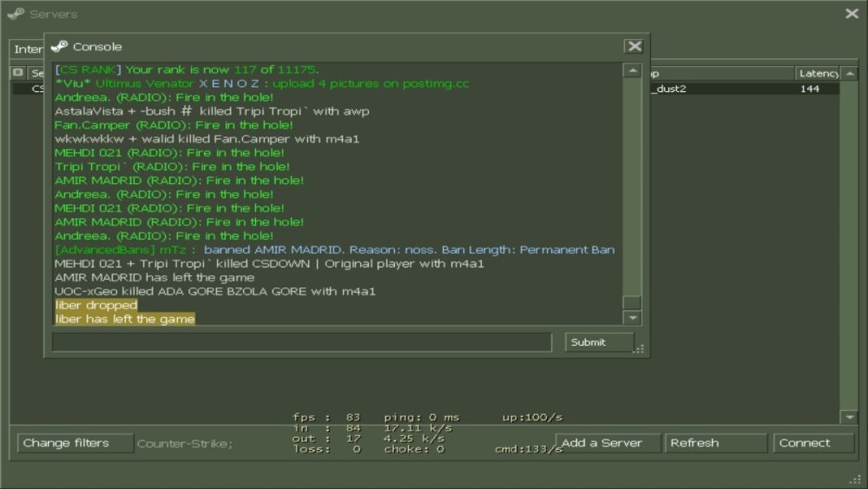The height and width of the screenshot is (489, 868).
Task: Click Servers window resize grip
Action: 856,479
